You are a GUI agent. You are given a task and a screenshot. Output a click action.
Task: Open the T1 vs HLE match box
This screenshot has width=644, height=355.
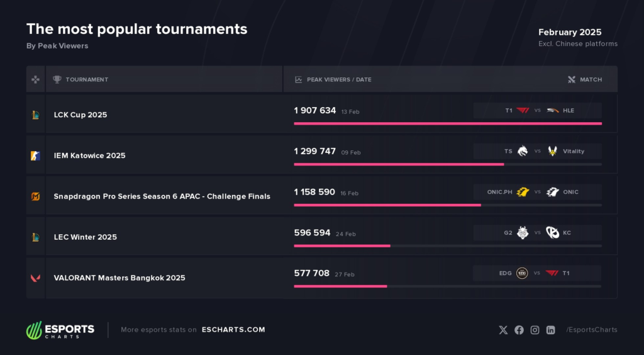pos(538,111)
